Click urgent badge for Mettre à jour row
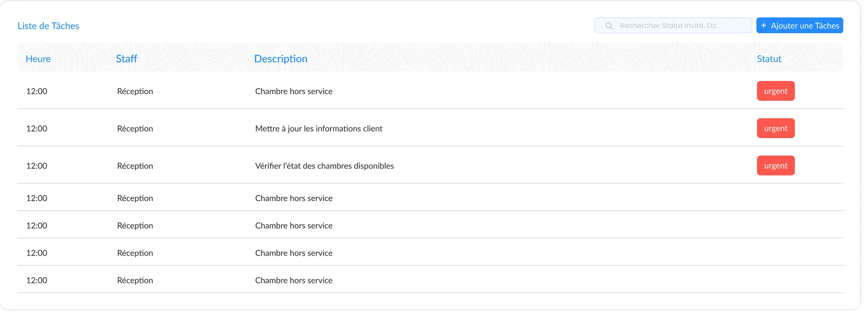This screenshot has width=868, height=312. point(776,128)
